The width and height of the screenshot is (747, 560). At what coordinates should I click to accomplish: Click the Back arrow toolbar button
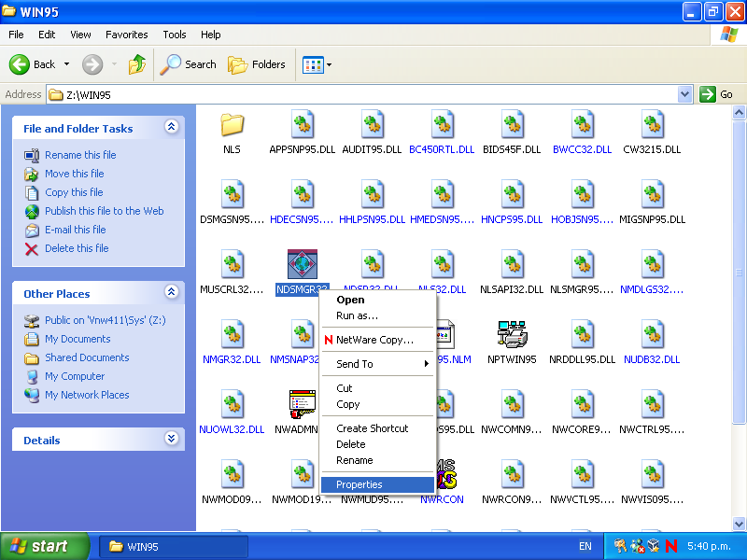coord(33,64)
